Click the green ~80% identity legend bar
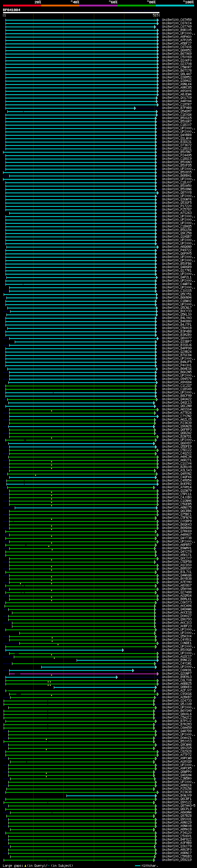Image resolution: width=197 pixels, height=868 pixels. tap(137, 6)
